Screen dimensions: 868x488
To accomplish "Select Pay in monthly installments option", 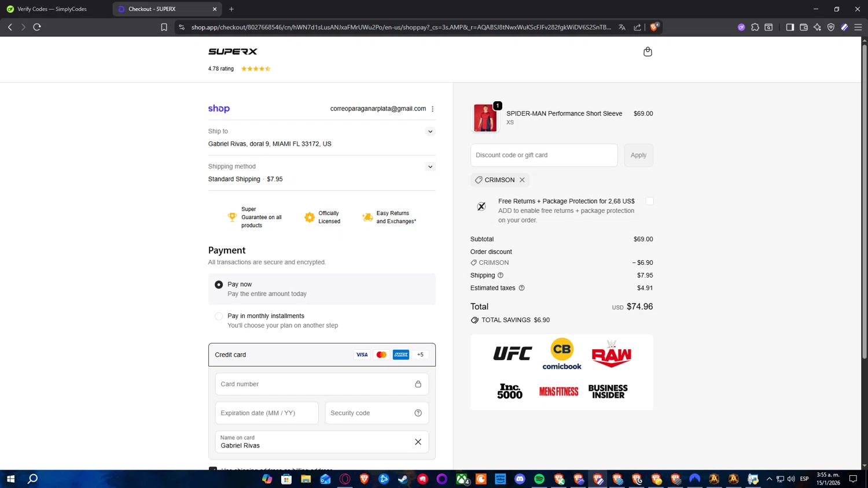I will point(219,316).
